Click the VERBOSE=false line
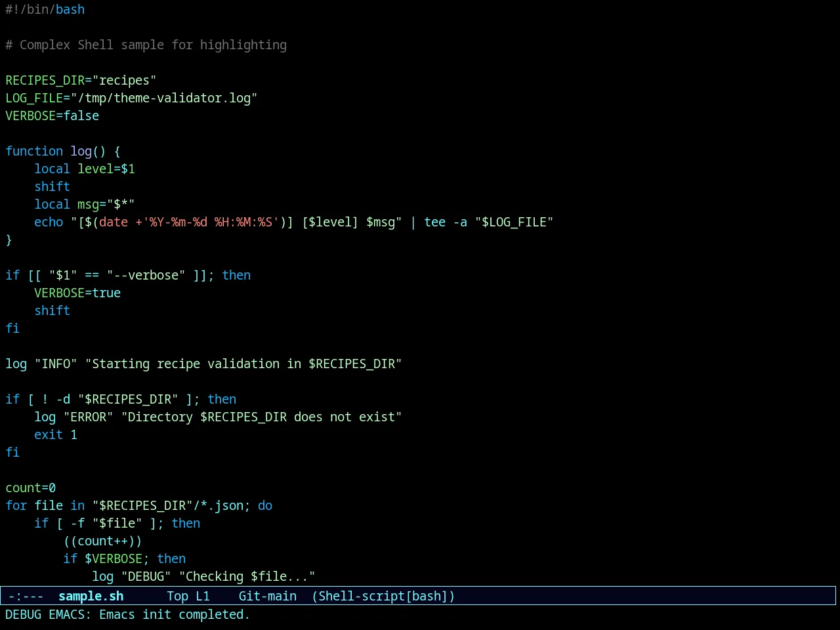The width and height of the screenshot is (840, 630). (x=52, y=115)
